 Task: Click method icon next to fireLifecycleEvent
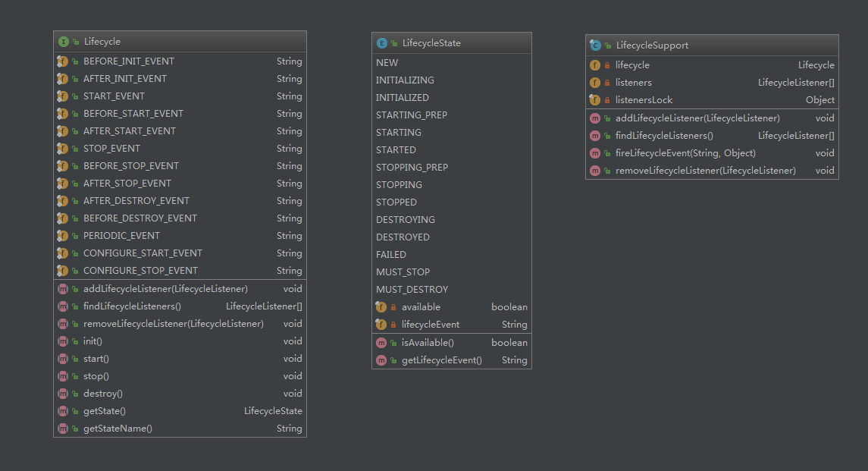pos(595,153)
